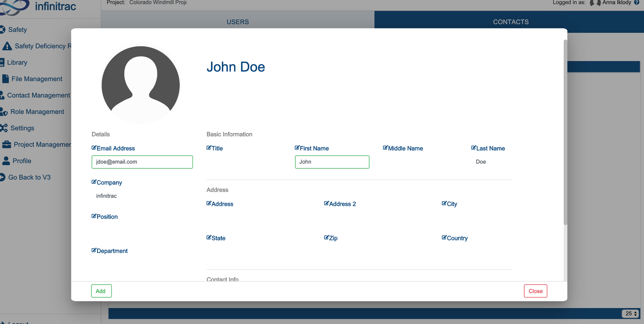Click the edit icon beside First Name

tap(297, 148)
